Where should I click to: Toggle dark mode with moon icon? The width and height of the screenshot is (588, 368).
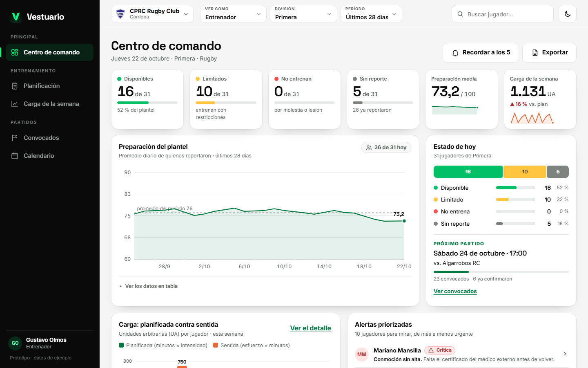tap(567, 14)
